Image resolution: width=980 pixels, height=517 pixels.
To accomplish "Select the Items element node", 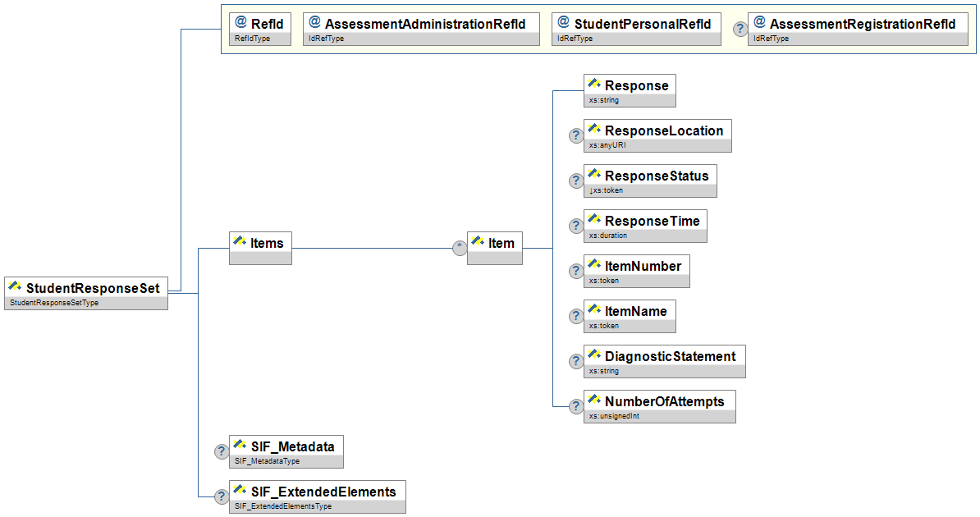I will (x=260, y=243).
